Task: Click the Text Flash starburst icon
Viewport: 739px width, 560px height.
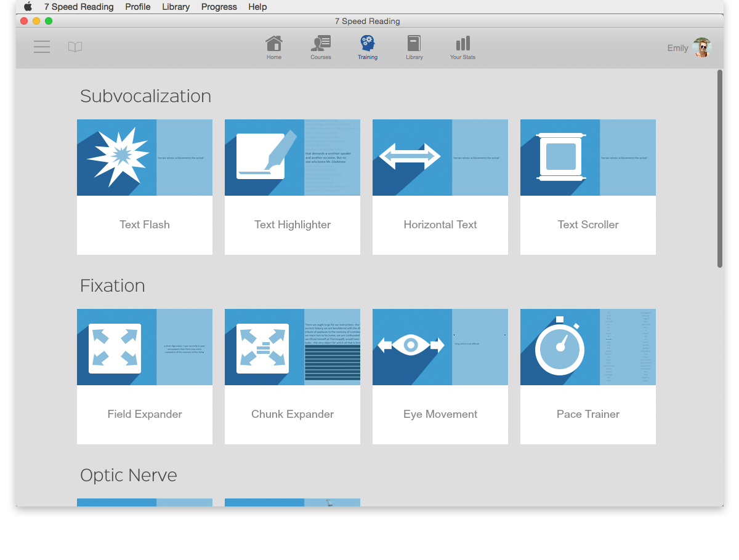Action: pyautogui.click(x=118, y=156)
